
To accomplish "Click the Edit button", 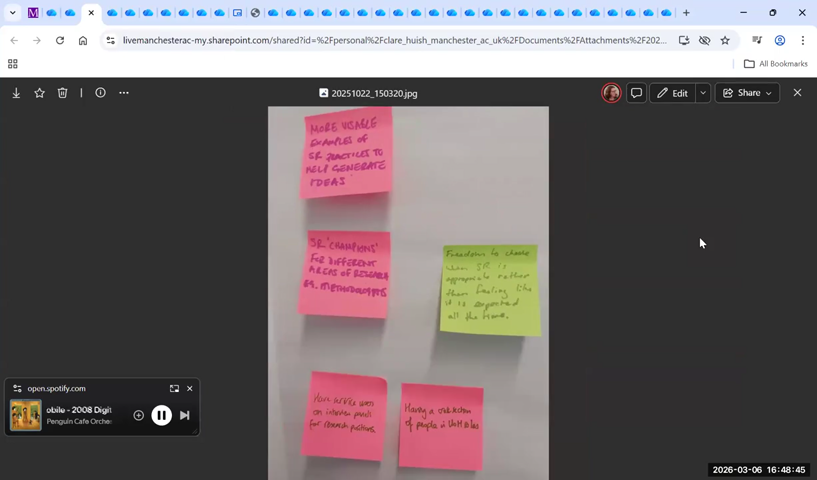I will click(x=672, y=93).
